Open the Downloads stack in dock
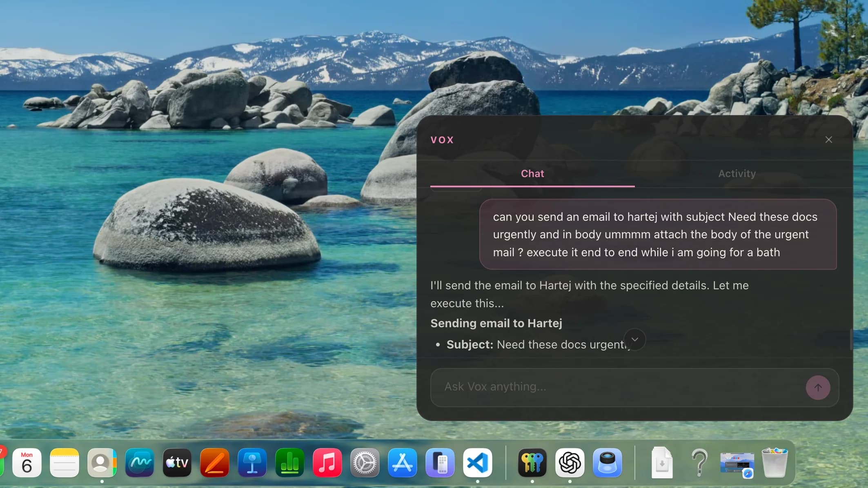 [662, 463]
